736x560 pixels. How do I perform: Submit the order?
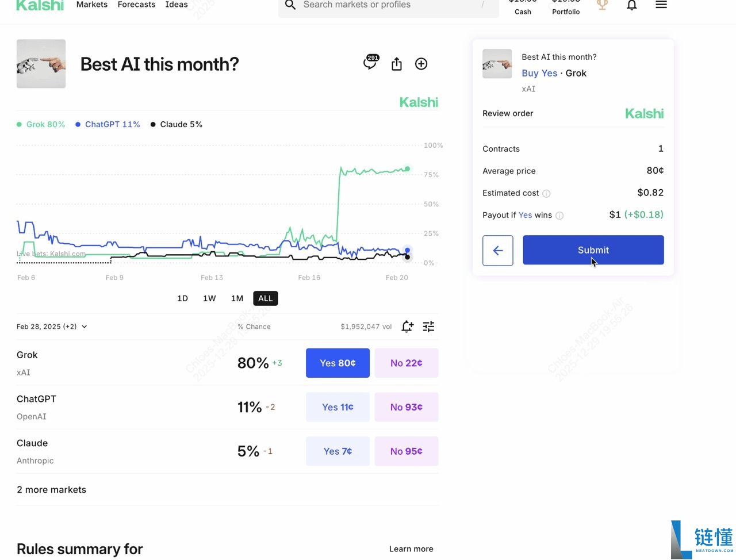pyautogui.click(x=593, y=250)
